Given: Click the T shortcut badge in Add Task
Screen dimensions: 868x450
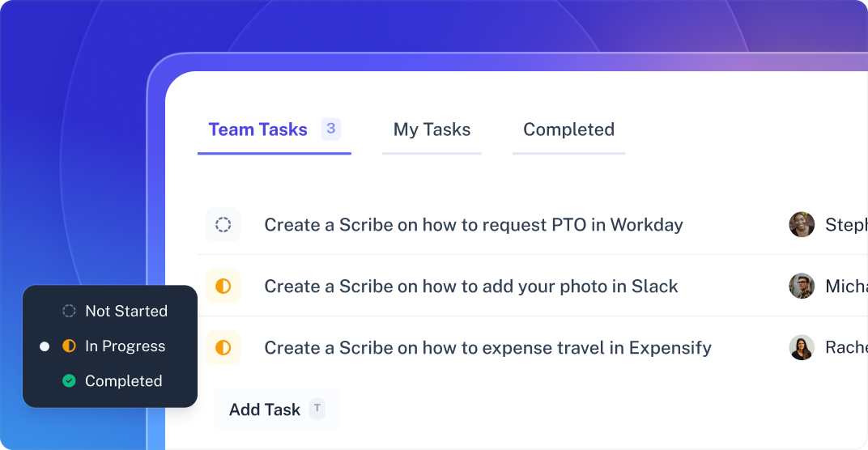Looking at the screenshot, I should (317, 409).
